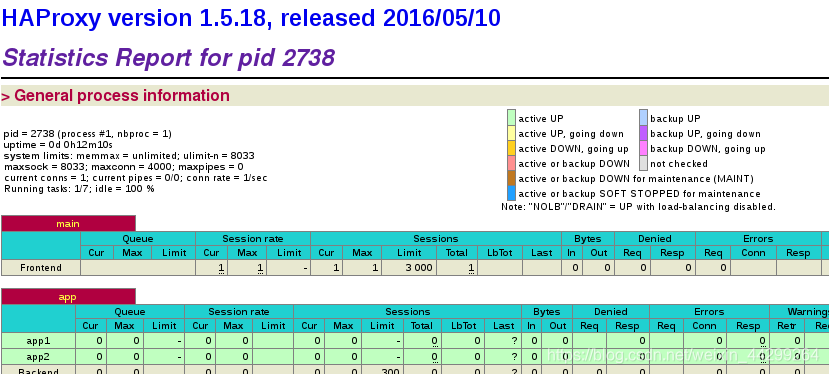
Task: Click the Sessions header in app table
Action: coord(408,312)
